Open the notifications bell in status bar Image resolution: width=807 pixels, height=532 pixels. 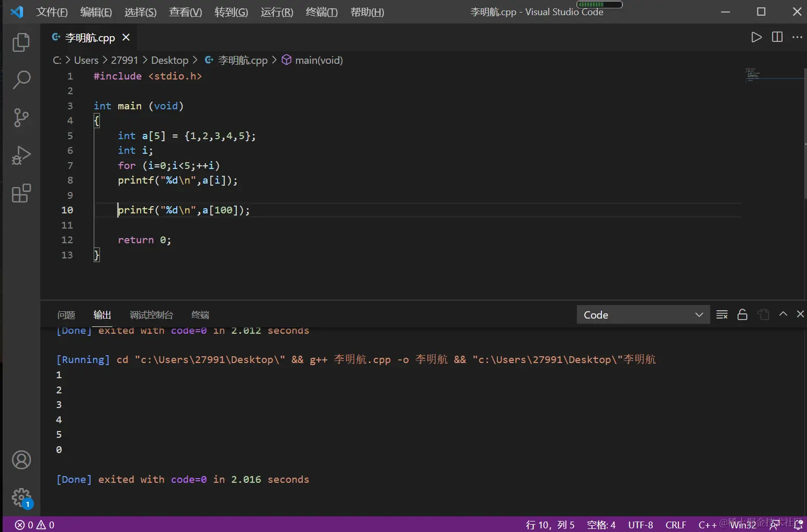(x=798, y=525)
